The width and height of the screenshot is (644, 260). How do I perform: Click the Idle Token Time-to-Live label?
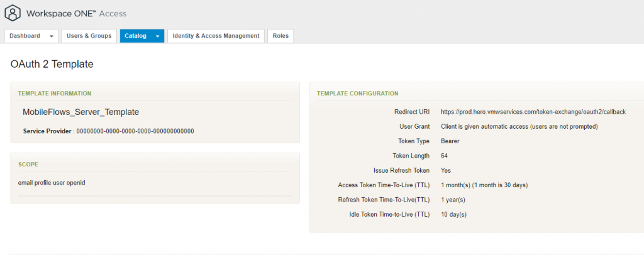pos(389,215)
